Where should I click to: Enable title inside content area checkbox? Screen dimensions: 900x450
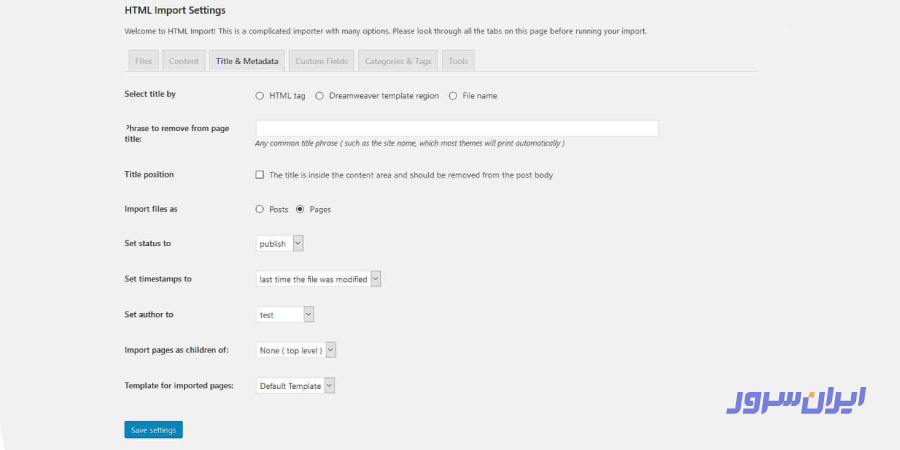coord(261,175)
